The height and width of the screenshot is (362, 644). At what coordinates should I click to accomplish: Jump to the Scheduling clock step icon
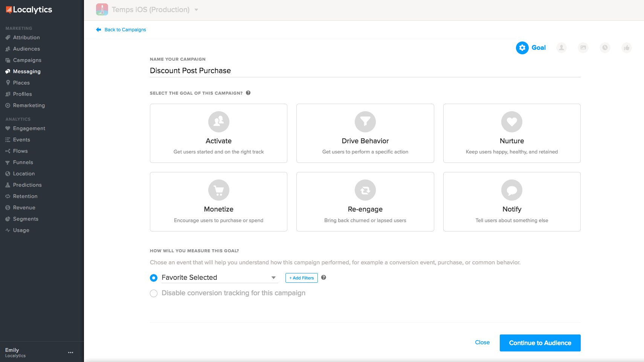click(605, 48)
